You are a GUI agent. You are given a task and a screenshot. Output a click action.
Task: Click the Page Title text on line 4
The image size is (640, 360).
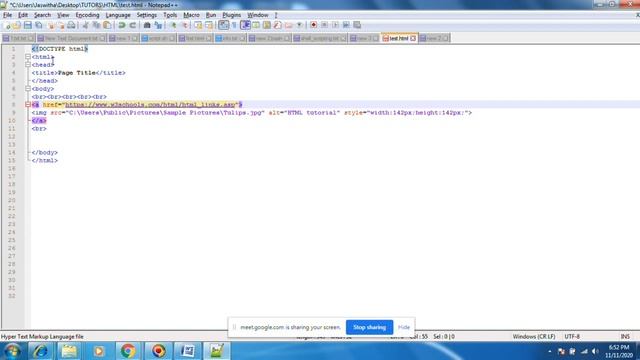coord(77,73)
